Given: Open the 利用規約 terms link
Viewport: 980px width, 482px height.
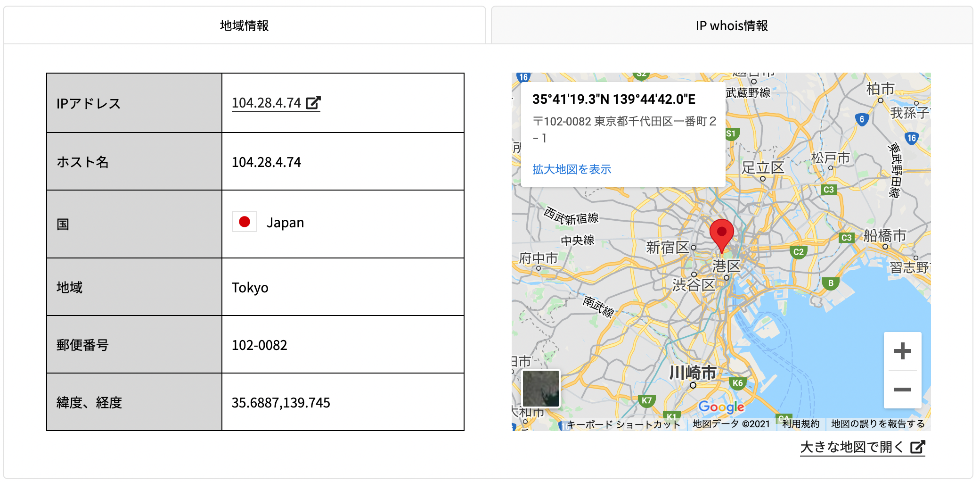Looking at the screenshot, I should click(x=800, y=424).
